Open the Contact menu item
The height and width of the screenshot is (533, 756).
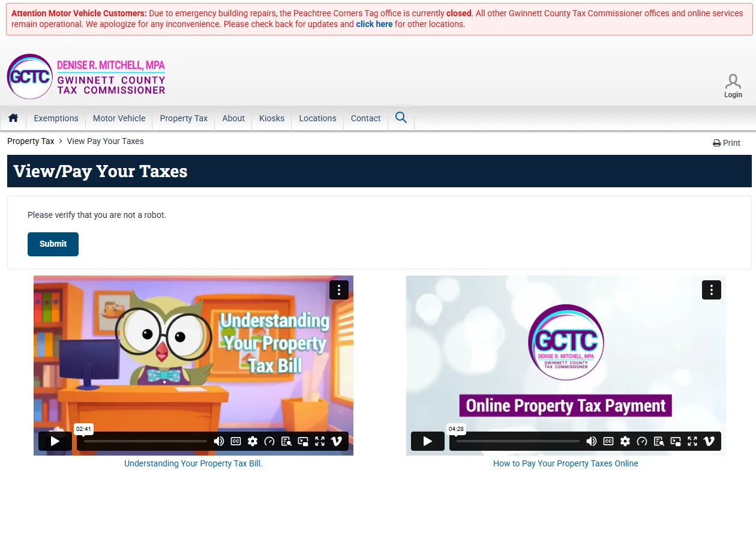366,118
